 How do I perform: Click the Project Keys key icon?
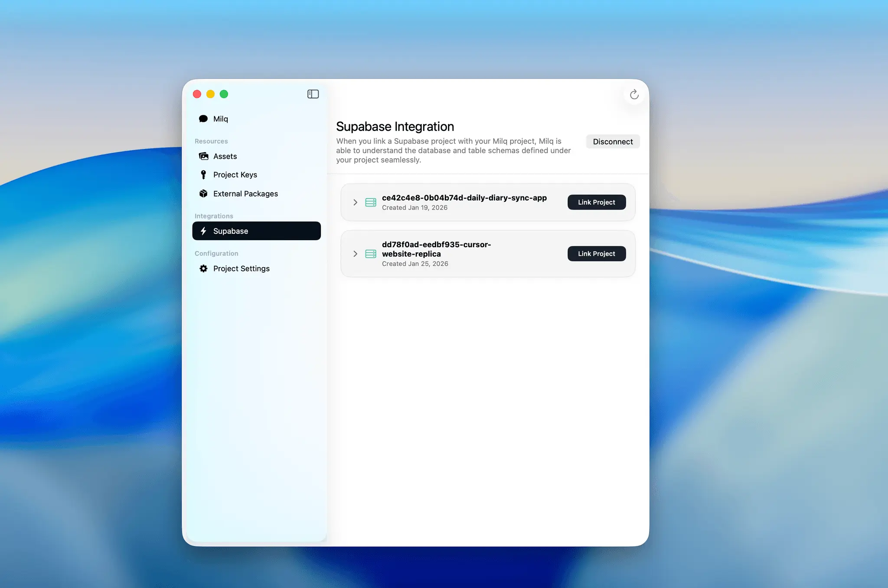tap(203, 175)
